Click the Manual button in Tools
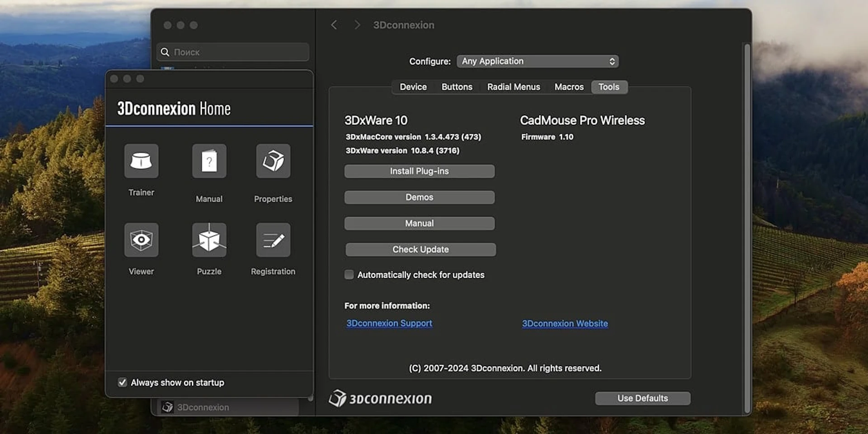The width and height of the screenshot is (868, 434). click(420, 223)
